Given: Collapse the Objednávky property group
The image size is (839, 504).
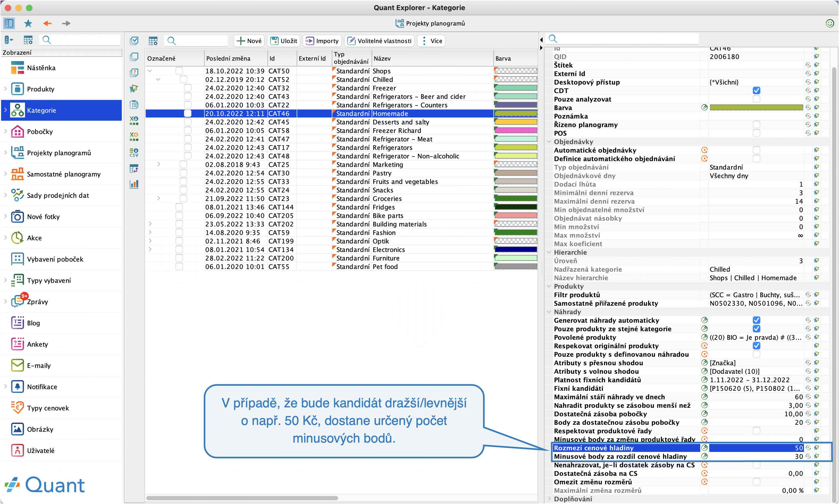Looking at the screenshot, I should point(549,142).
